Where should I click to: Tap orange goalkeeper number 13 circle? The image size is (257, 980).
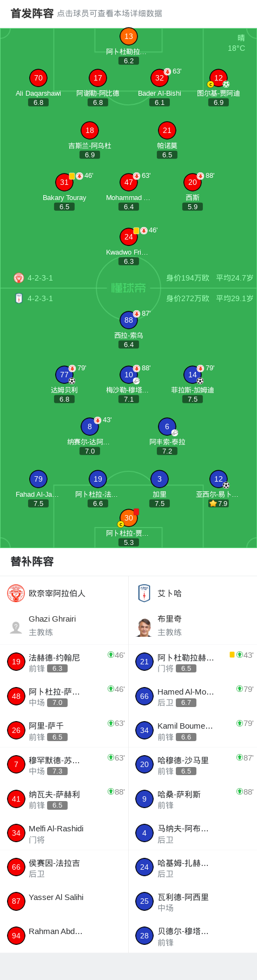pyautogui.click(x=128, y=37)
